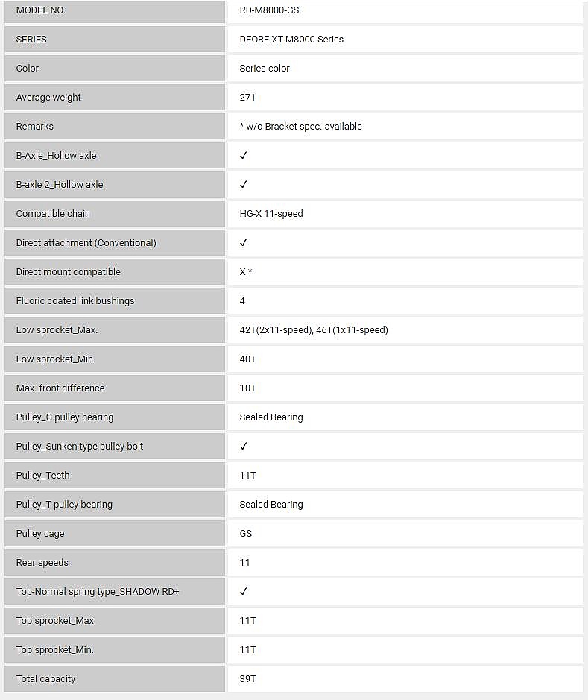This screenshot has width=588, height=700.
Task: Click the Max. front difference label
Action: point(60,388)
